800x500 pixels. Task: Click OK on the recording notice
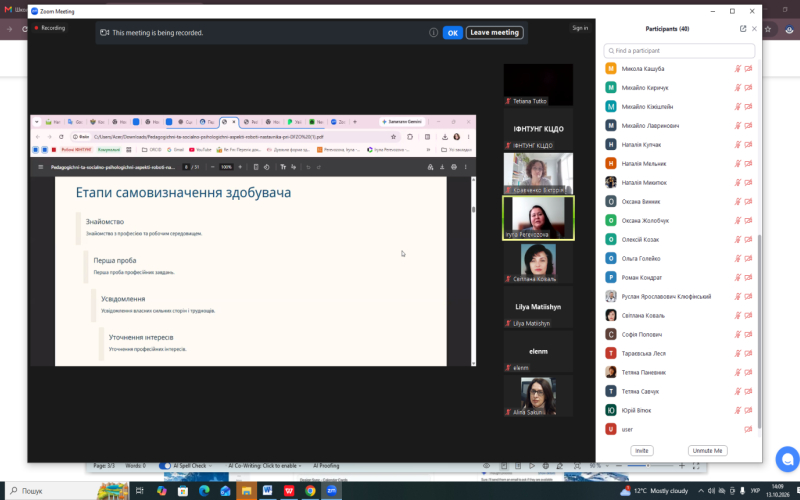(453, 33)
